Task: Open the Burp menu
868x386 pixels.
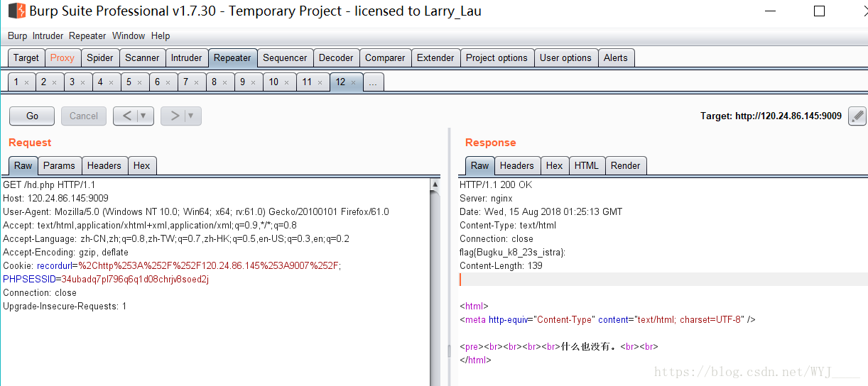Action: click(17, 35)
